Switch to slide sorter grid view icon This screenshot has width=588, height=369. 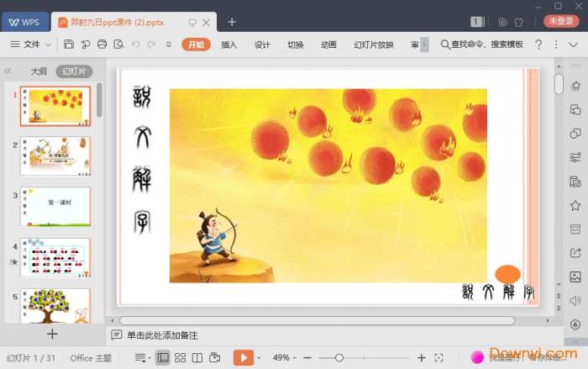pyautogui.click(x=180, y=357)
